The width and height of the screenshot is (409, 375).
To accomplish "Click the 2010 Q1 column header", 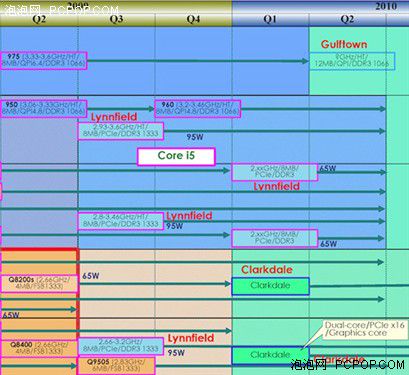I will (x=270, y=19).
